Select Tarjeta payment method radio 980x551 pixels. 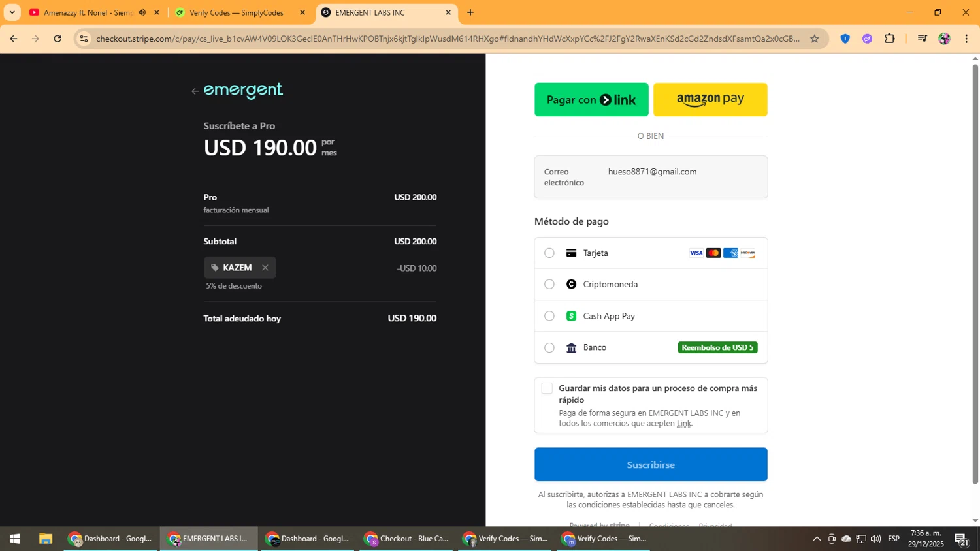point(549,253)
